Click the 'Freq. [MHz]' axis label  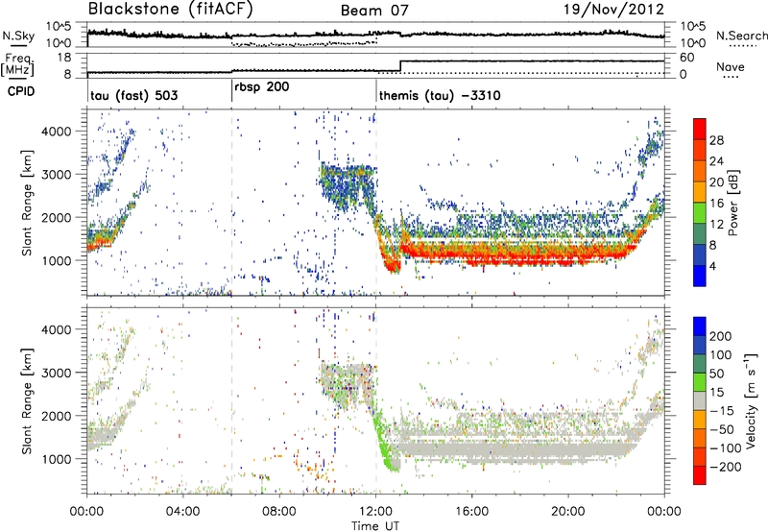pos(17,65)
